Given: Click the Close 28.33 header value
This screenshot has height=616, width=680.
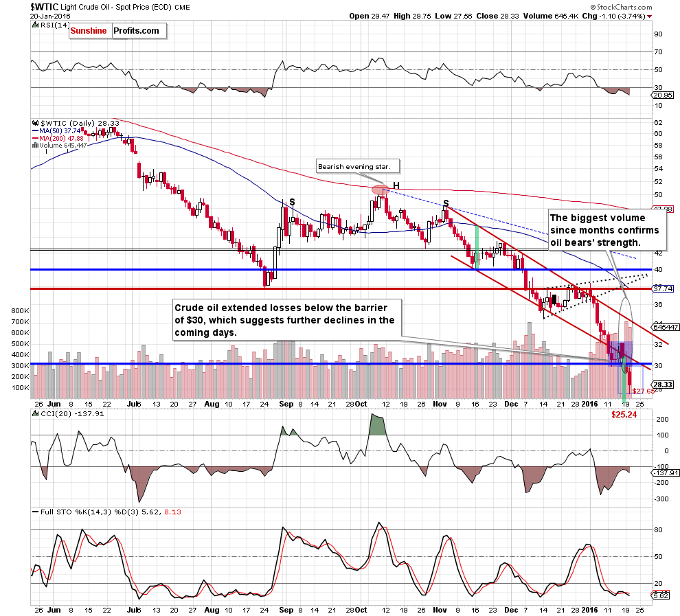Looking at the screenshot, I should (x=497, y=16).
